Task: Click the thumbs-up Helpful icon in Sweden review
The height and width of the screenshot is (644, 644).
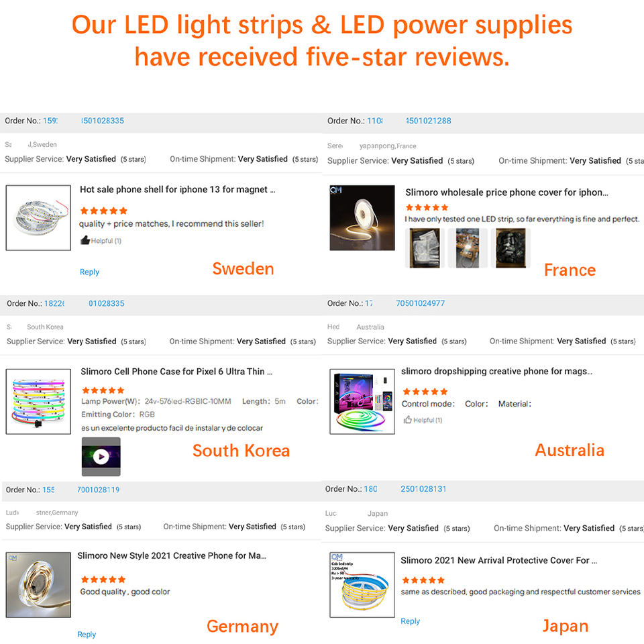Action: (85, 240)
